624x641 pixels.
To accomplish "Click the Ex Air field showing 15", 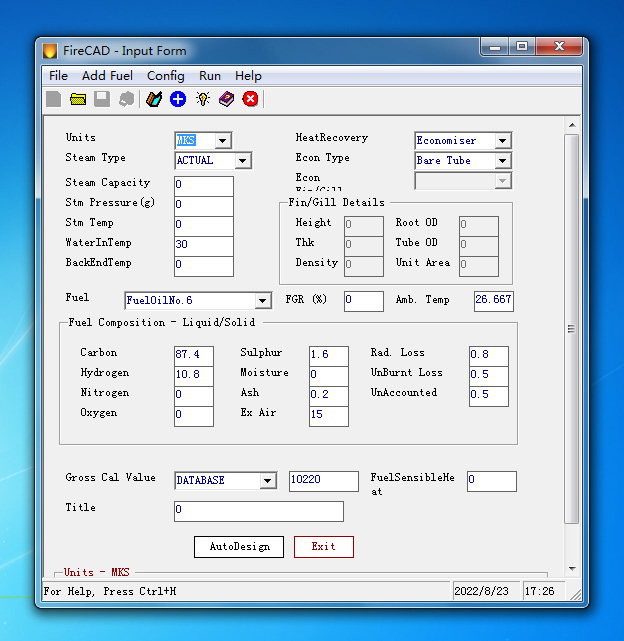I will click(x=329, y=416).
